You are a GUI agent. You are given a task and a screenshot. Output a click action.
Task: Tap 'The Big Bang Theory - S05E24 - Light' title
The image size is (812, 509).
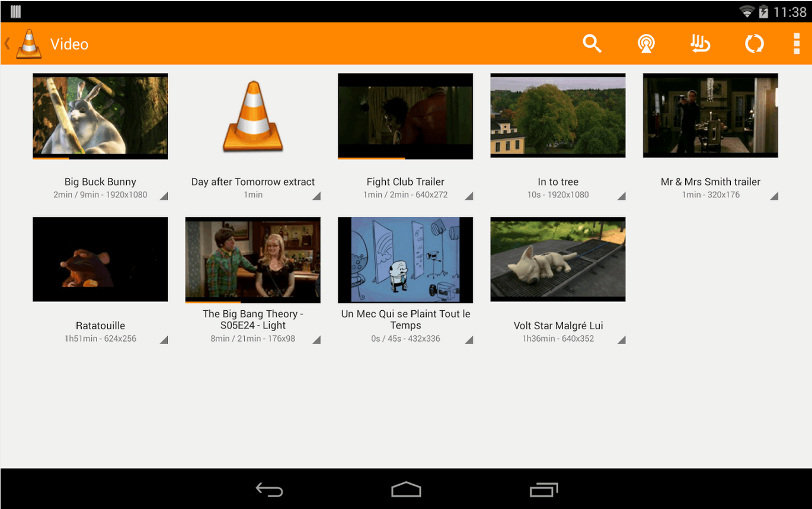(x=253, y=319)
